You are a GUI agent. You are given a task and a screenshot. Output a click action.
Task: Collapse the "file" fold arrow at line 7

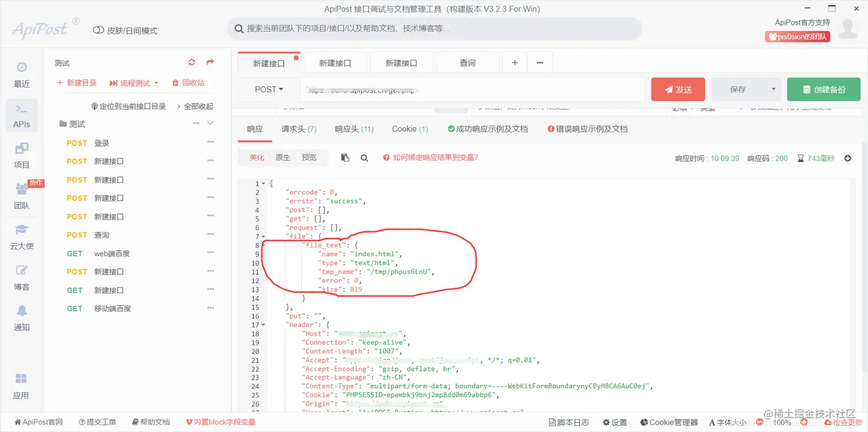(263, 237)
